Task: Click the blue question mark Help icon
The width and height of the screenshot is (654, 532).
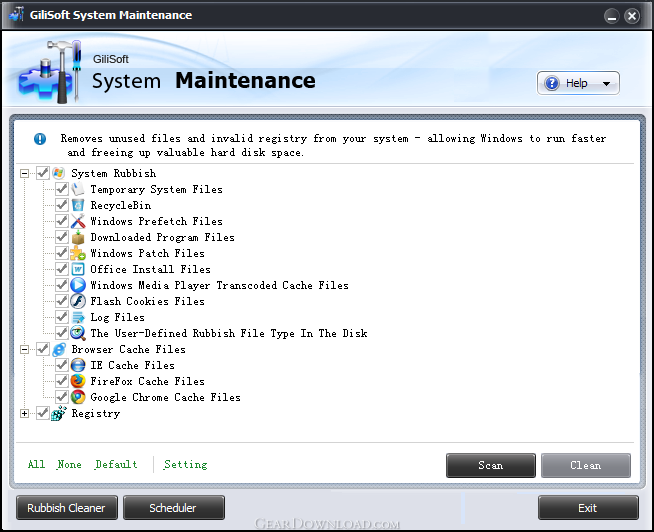Action: [552, 83]
